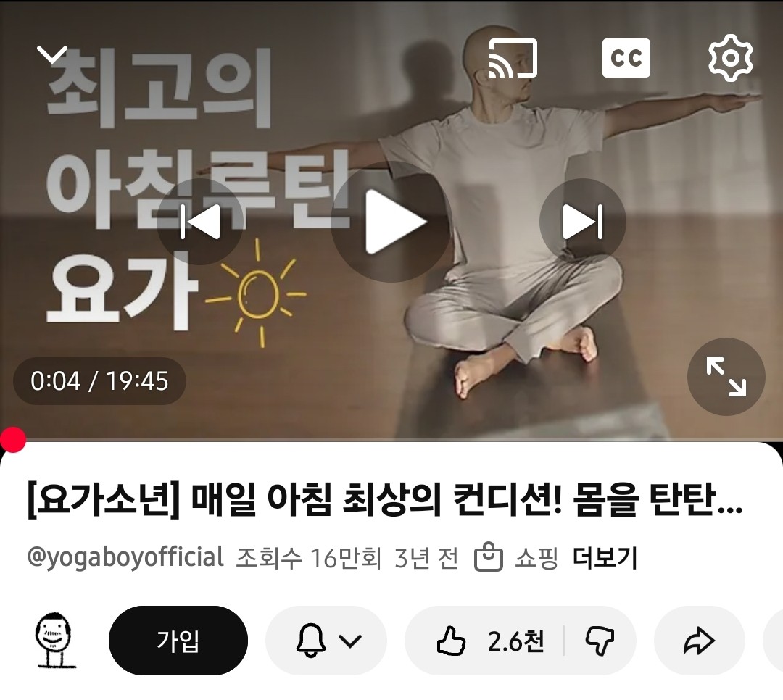Tap the shopping bag icon
Screen dimensions: 783x700
click(x=489, y=557)
